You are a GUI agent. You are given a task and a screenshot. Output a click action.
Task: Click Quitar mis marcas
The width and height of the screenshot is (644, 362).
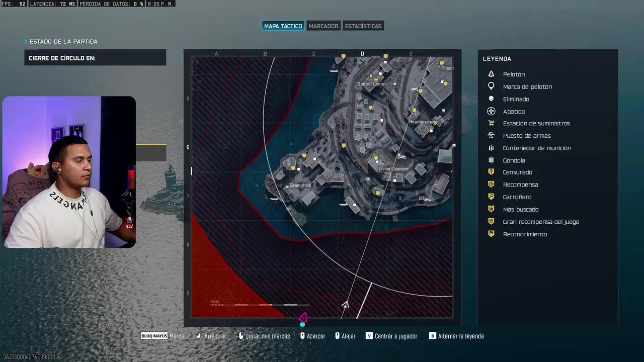(x=264, y=336)
